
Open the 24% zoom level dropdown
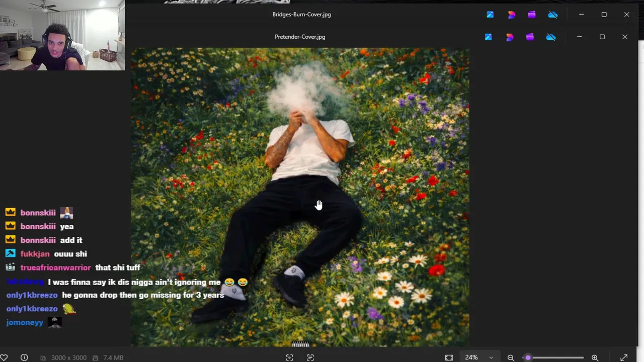[479, 357]
